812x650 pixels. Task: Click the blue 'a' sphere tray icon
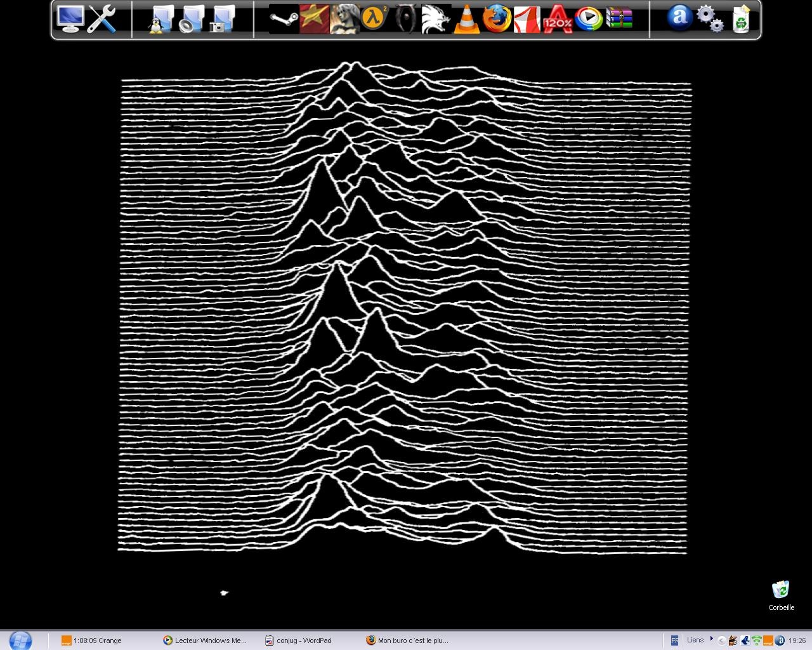[x=780, y=640]
